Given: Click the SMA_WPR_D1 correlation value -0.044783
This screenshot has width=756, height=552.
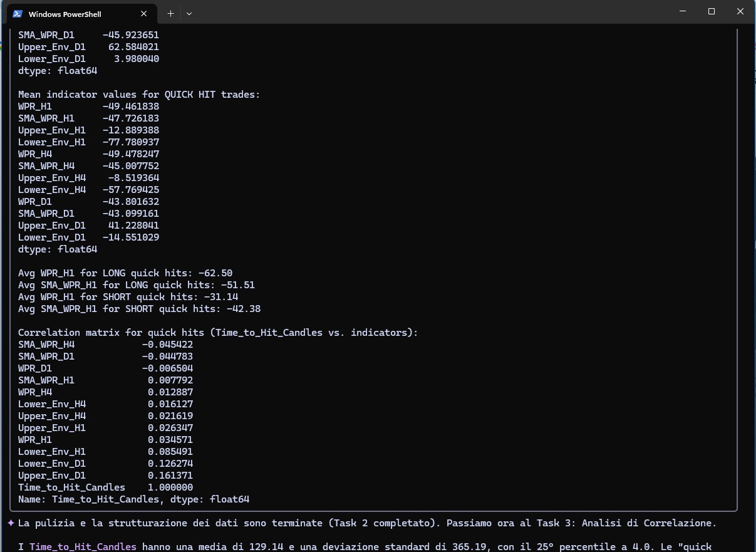Looking at the screenshot, I should (167, 357).
